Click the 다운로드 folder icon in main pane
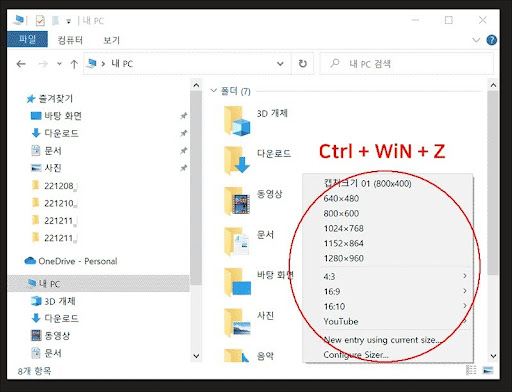 click(237, 161)
